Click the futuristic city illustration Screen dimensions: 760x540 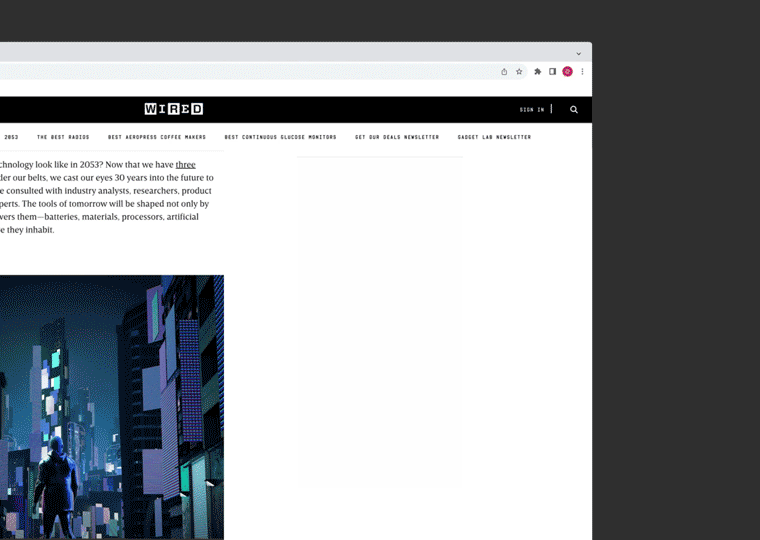tap(112, 407)
